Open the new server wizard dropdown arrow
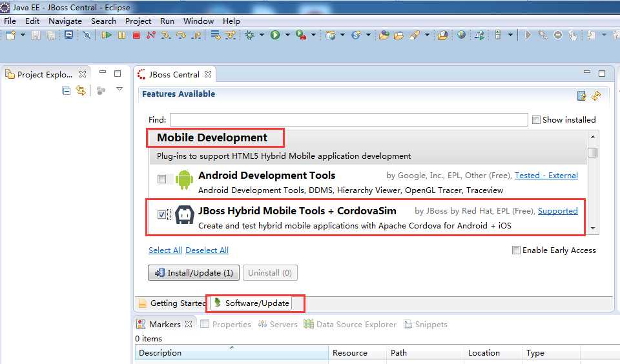Screen dimensions: 620x364 (x=342, y=35)
